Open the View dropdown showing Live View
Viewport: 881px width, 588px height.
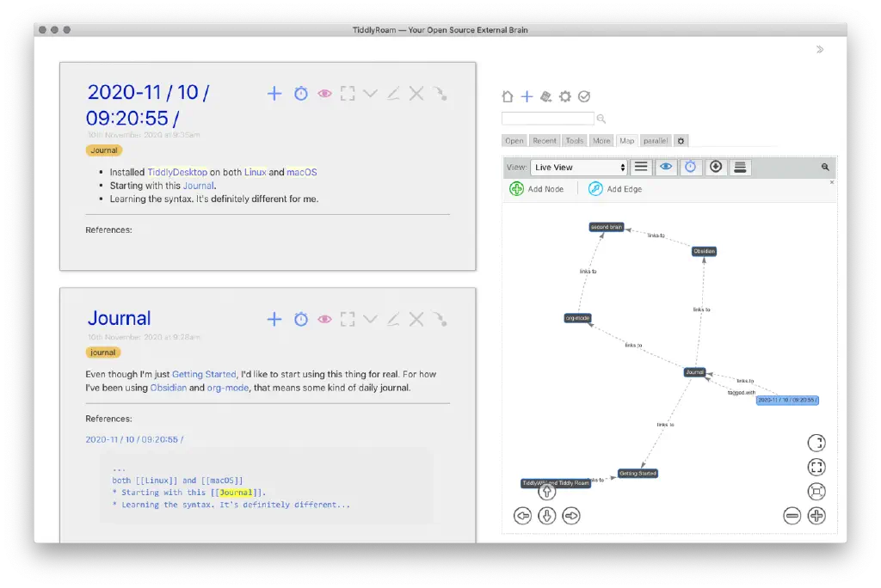(x=579, y=168)
